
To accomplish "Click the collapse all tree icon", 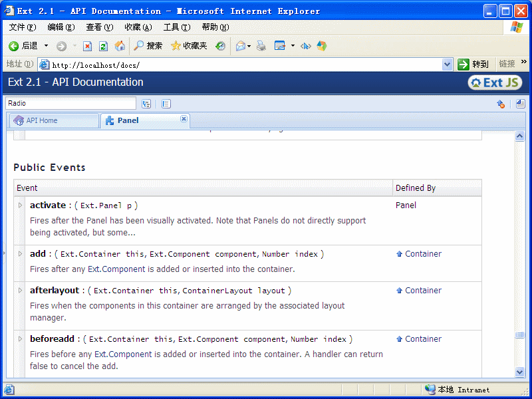I will coord(166,104).
